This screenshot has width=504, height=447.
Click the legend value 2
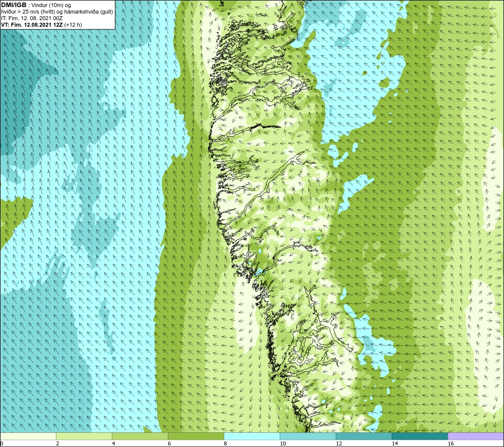pyautogui.click(x=57, y=443)
